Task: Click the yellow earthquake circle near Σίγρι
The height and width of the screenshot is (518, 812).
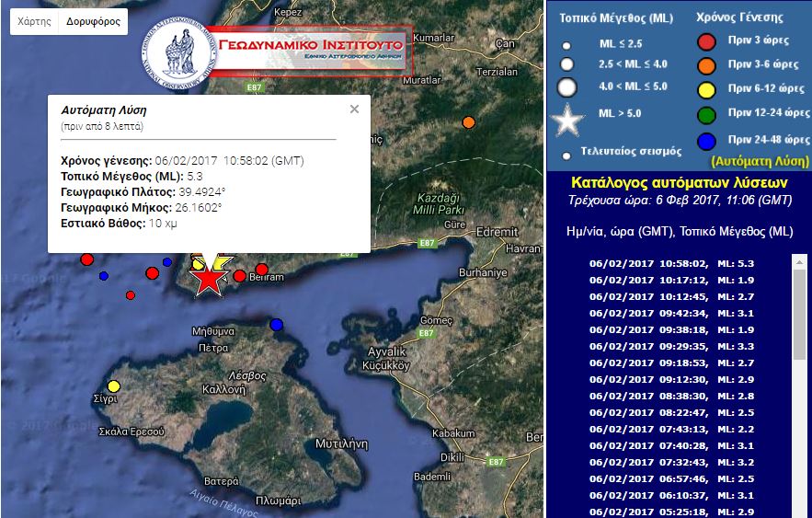Action: tap(113, 386)
